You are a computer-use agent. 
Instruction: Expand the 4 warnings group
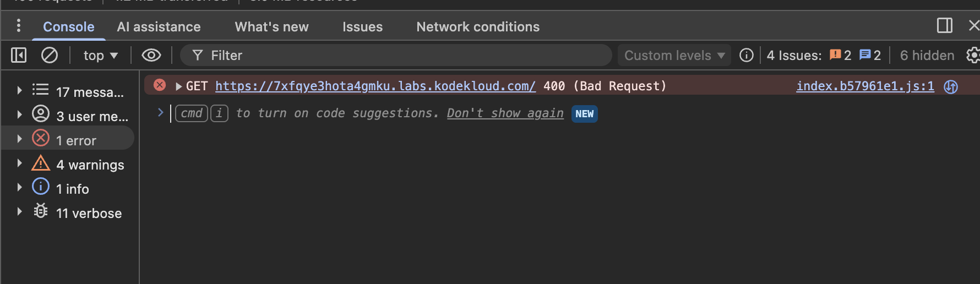[x=20, y=163]
